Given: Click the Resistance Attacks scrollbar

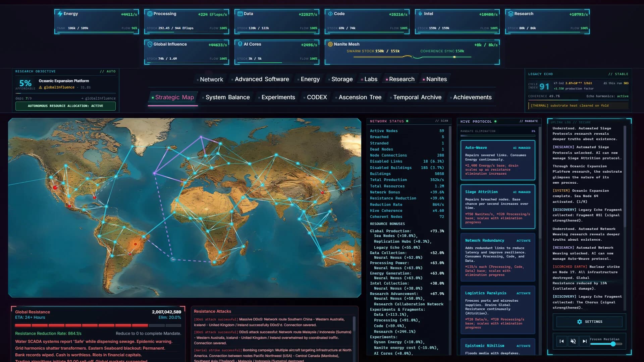Looking at the screenshot, I should click(x=355, y=323).
